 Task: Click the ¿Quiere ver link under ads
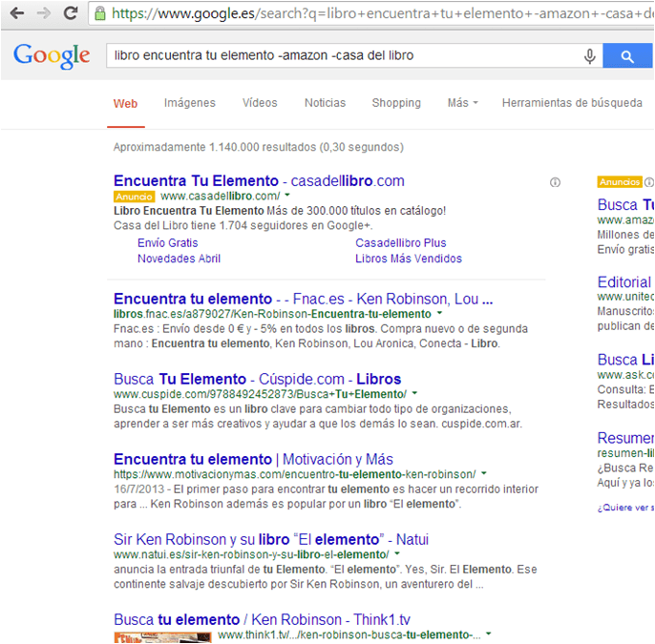pyautogui.click(x=625, y=508)
